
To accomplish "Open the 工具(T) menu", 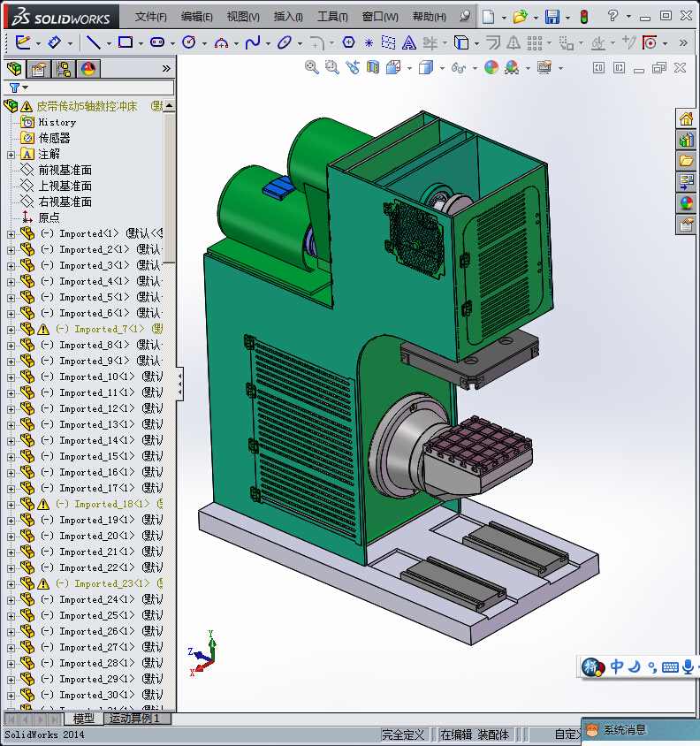I will [x=332, y=17].
